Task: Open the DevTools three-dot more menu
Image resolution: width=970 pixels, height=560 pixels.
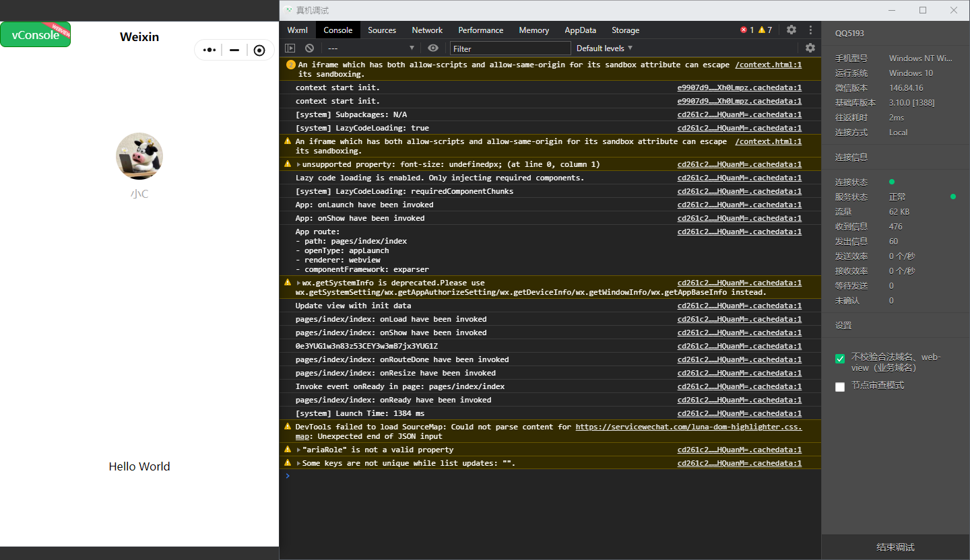Action: coord(811,30)
